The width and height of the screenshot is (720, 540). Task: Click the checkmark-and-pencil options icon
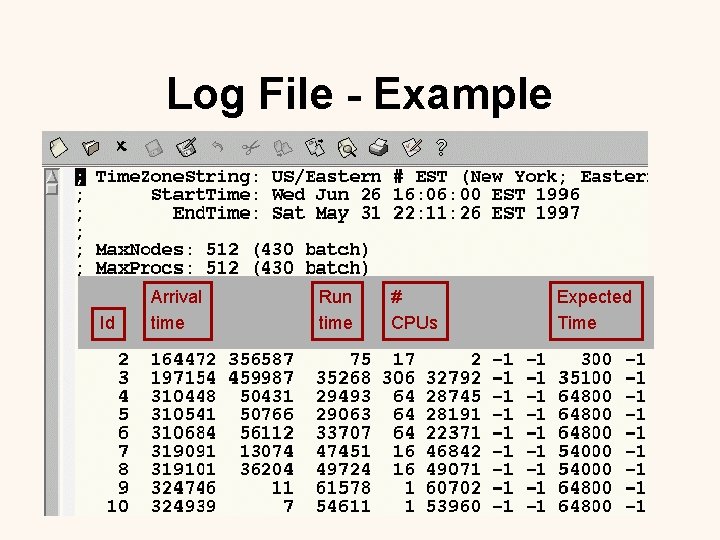pos(411,147)
